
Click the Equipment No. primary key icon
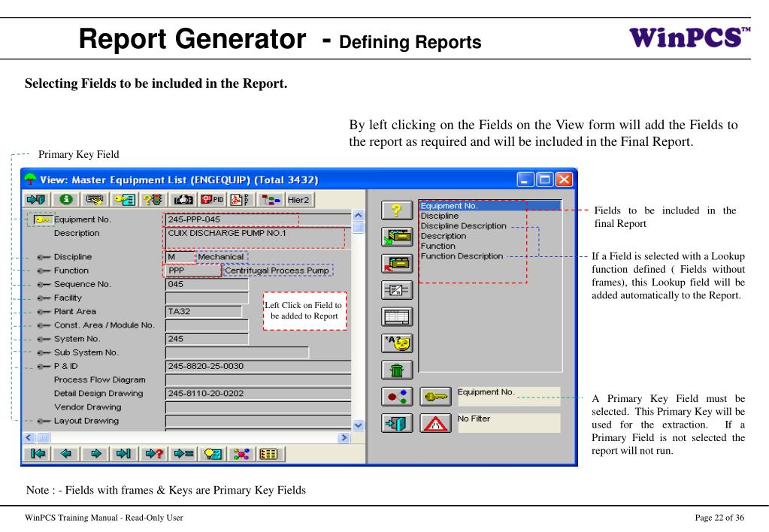(x=43, y=219)
